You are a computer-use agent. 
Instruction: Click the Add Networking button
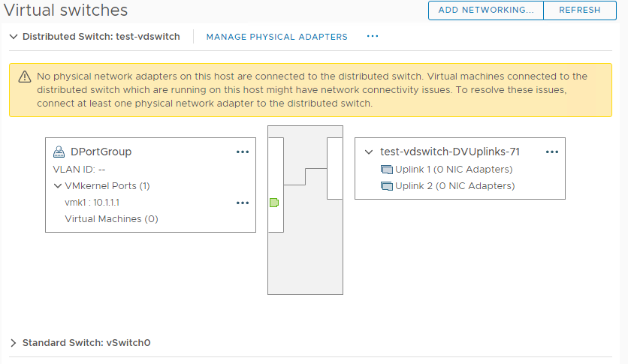(486, 10)
